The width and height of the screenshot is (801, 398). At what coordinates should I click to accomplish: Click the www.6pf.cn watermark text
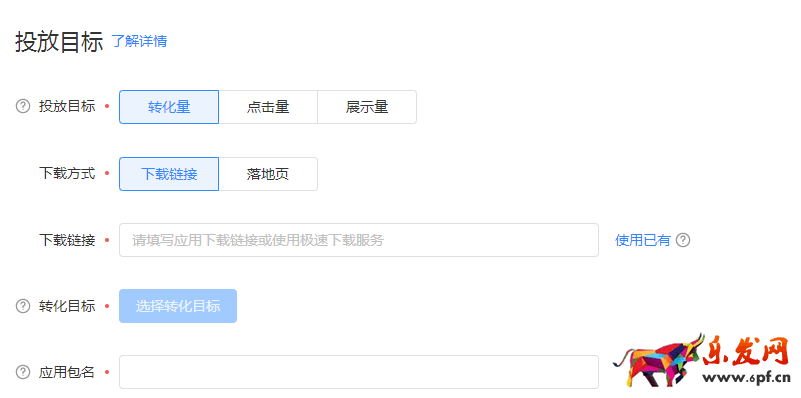(x=746, y=378)
